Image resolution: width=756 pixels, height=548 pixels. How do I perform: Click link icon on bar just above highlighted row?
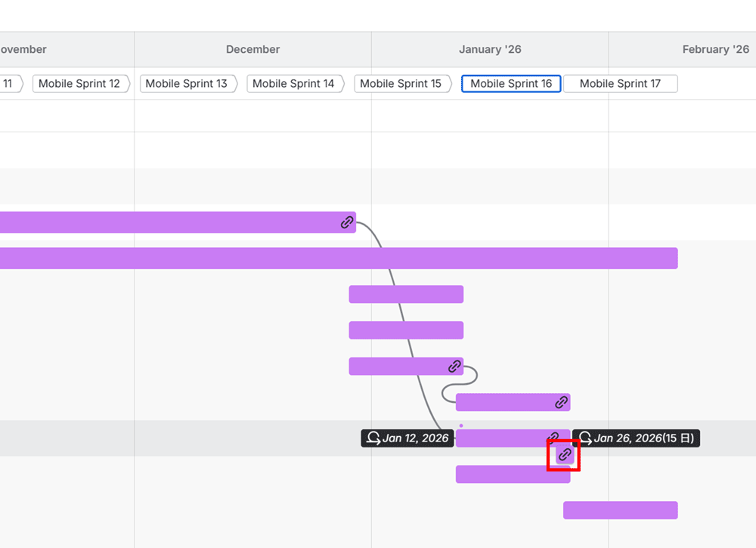click(561, 402)
